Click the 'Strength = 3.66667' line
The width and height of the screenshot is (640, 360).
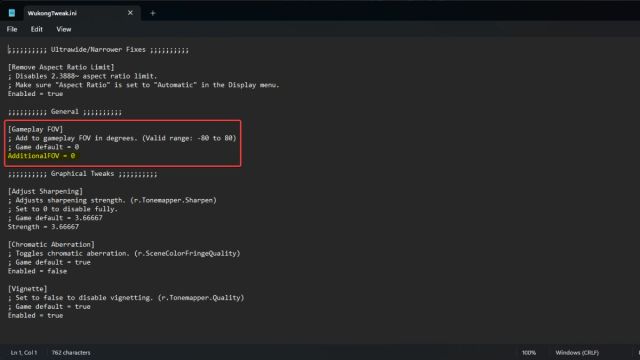[43, 227]
